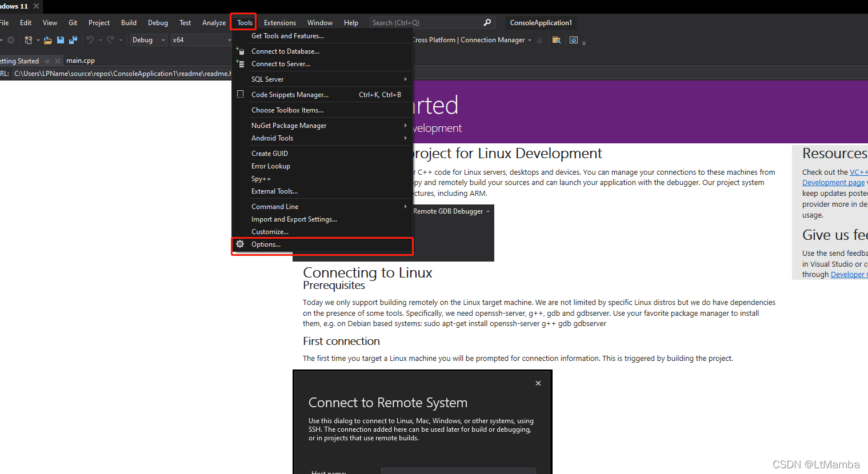868x474 pixels.
Task: Open the New Project dropdown arrow
Action: [38, 40]
